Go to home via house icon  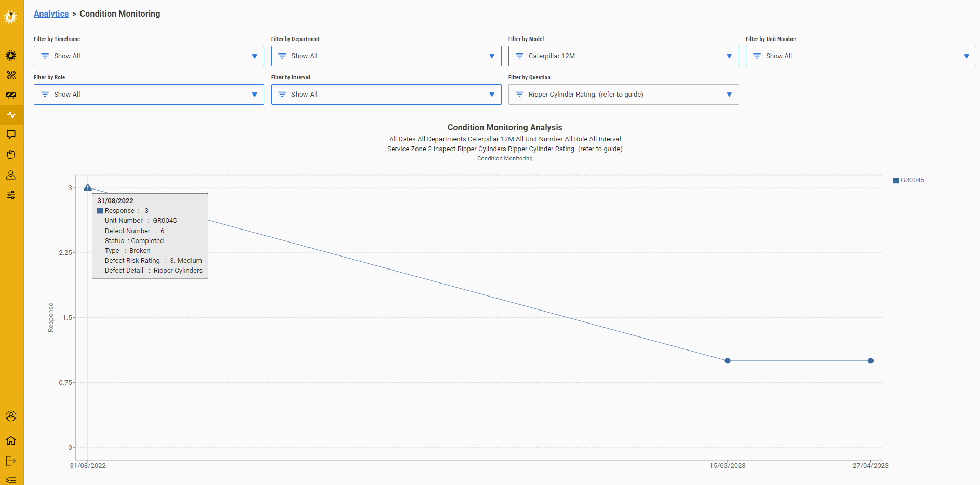tap(11, 440)
